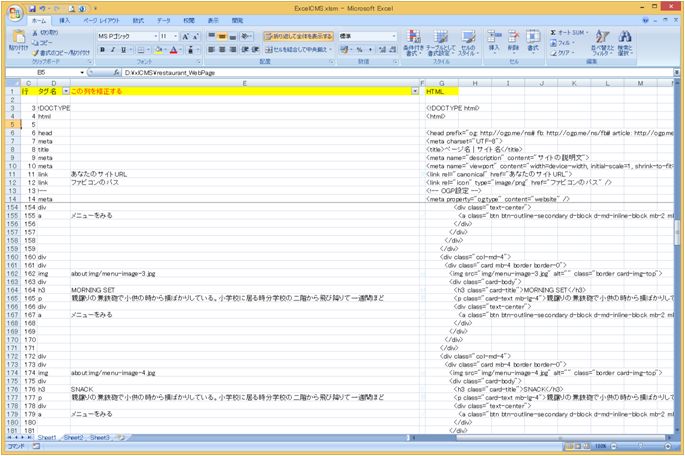This screenshot has width=685, height=456.
Task: Switch to the Review (校閲) ribbon tab
Action: [x=189, y=21]
